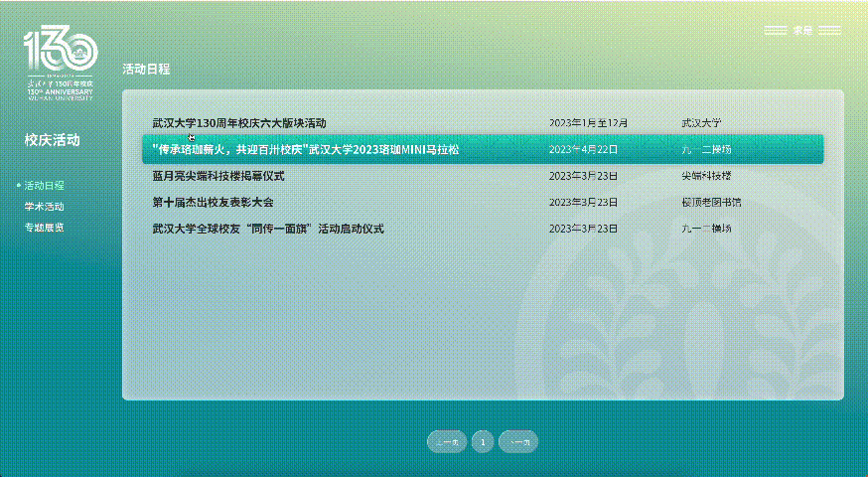This screenshot has height=477, width=868.
Task: Click the 活动日程 page title
Action: point(146,70)
